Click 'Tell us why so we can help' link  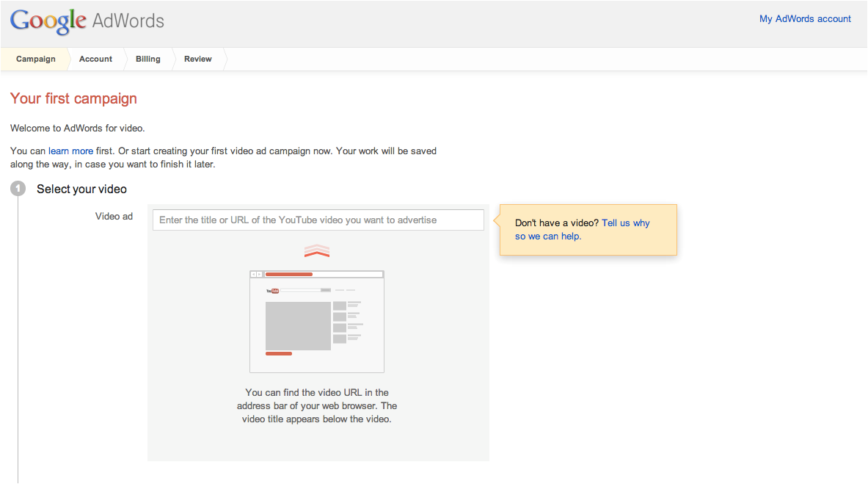[x=583, y=230]
